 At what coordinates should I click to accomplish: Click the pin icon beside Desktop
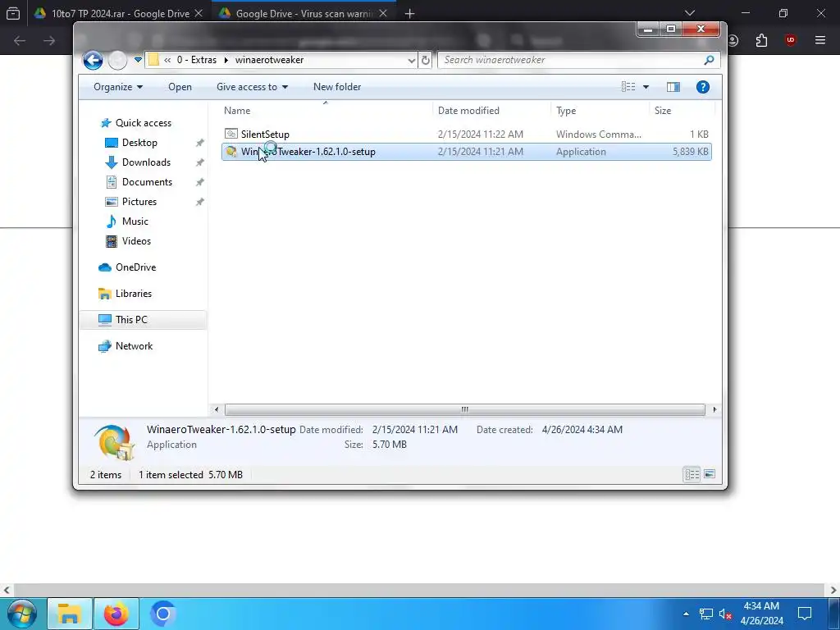tap(200, 143)
